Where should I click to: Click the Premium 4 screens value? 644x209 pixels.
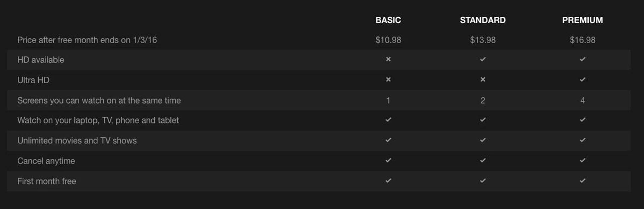pos(583,100)
